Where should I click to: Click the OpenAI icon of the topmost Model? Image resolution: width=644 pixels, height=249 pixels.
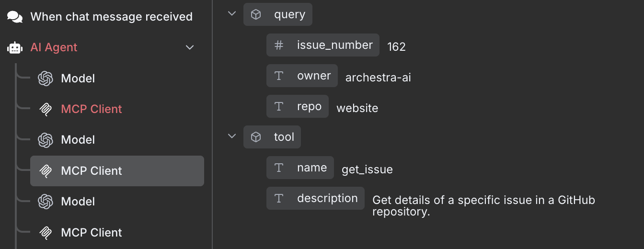pyautogui.click(x=46, y=79)
